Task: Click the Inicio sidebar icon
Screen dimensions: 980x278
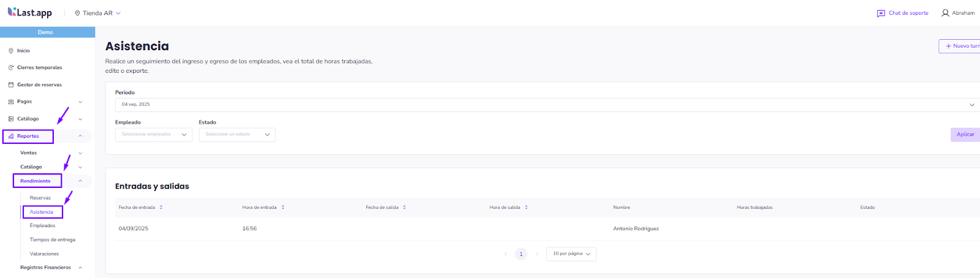Action: pyautogui.click(x=11, y=51)
